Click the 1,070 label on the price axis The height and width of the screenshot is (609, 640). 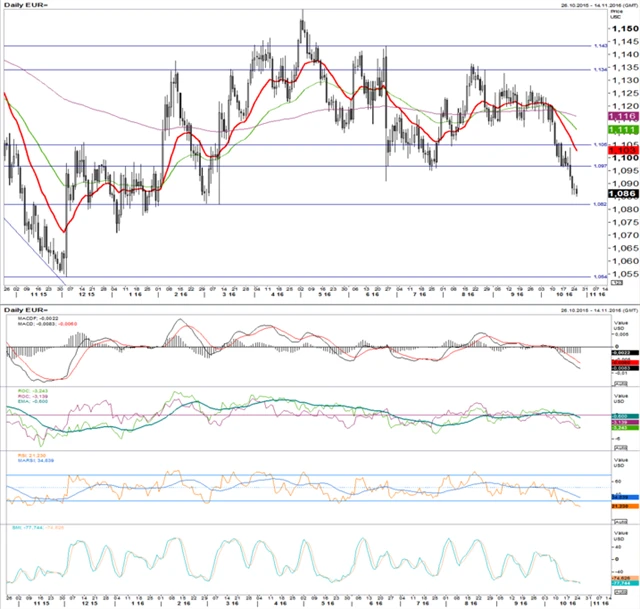coord(624,235)
